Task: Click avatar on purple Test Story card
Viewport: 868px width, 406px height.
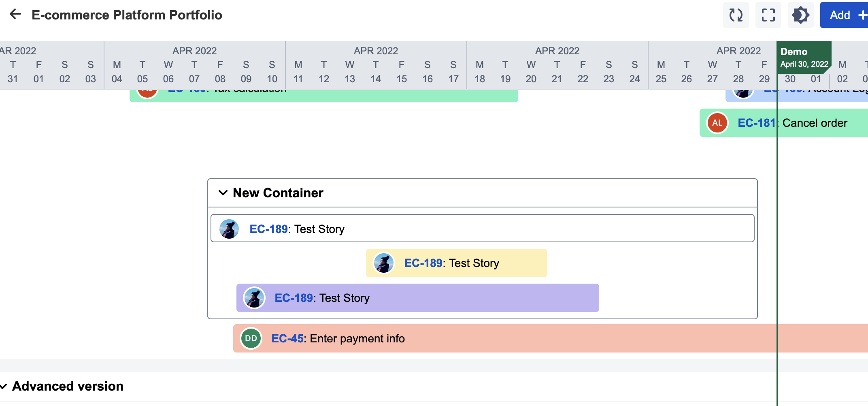Action: pyautogui.click(x=254, y=298)
